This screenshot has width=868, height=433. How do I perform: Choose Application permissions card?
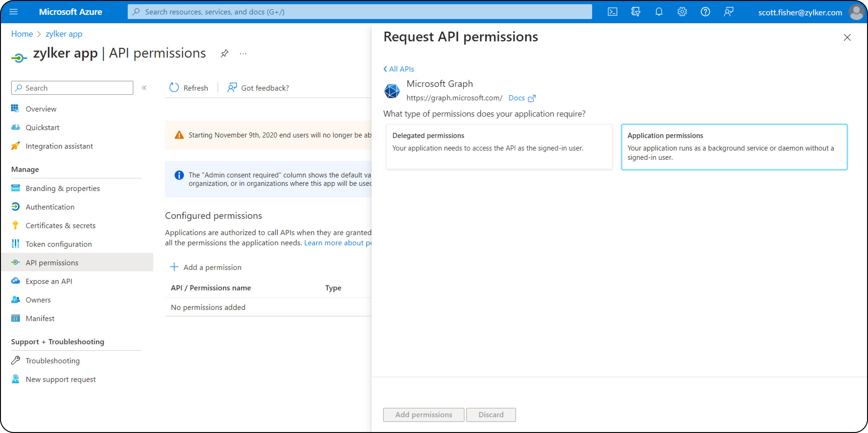tap(734, 147)
